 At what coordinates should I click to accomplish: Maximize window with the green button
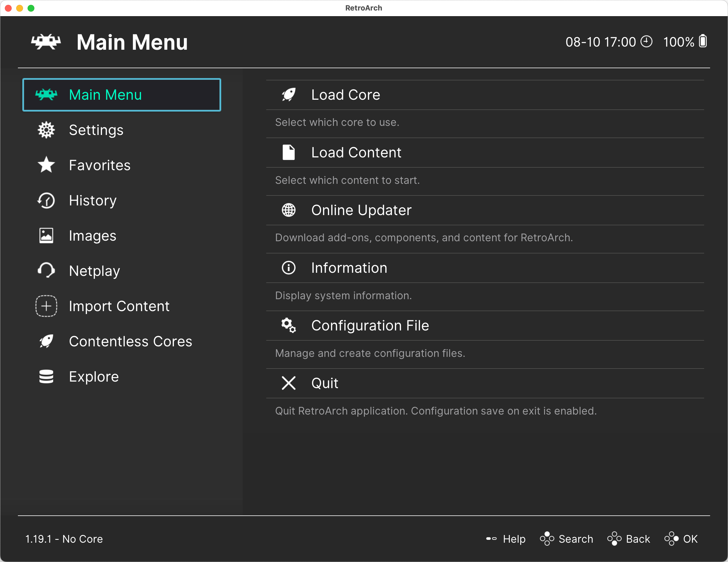click(31, 8)
